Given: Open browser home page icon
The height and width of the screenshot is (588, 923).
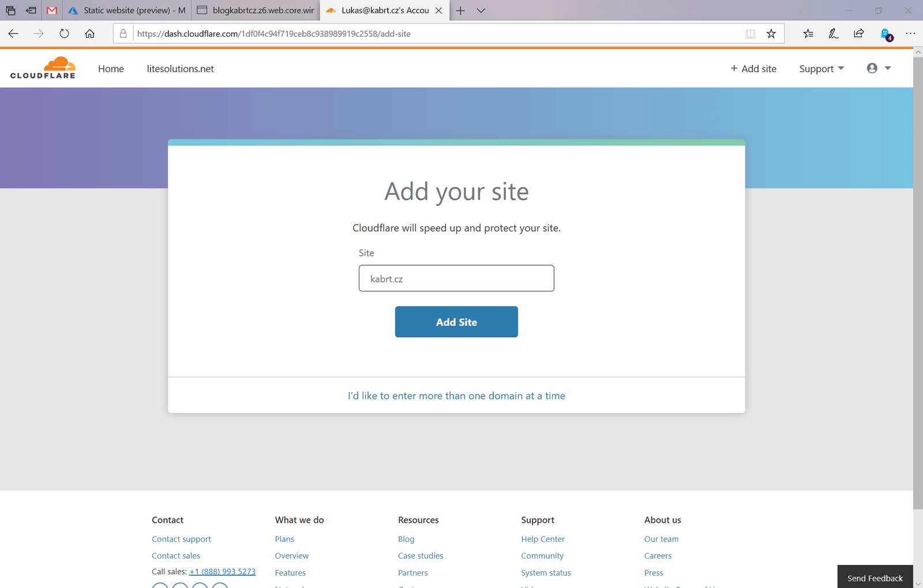Looking at the screenshot, I should 89,33.
